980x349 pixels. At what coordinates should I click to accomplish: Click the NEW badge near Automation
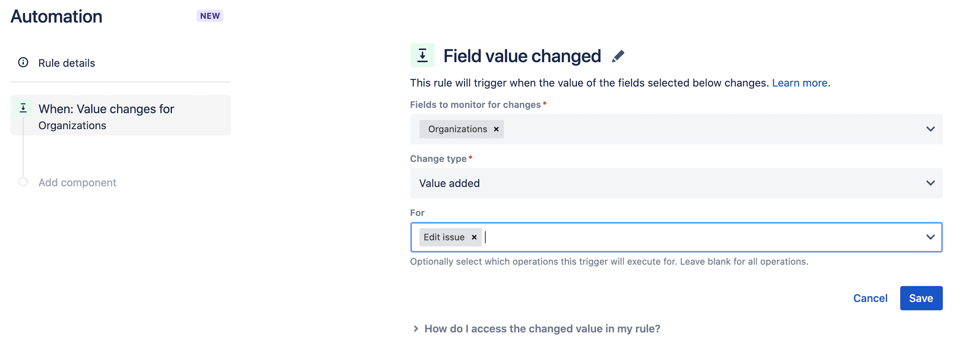(210, 16)
